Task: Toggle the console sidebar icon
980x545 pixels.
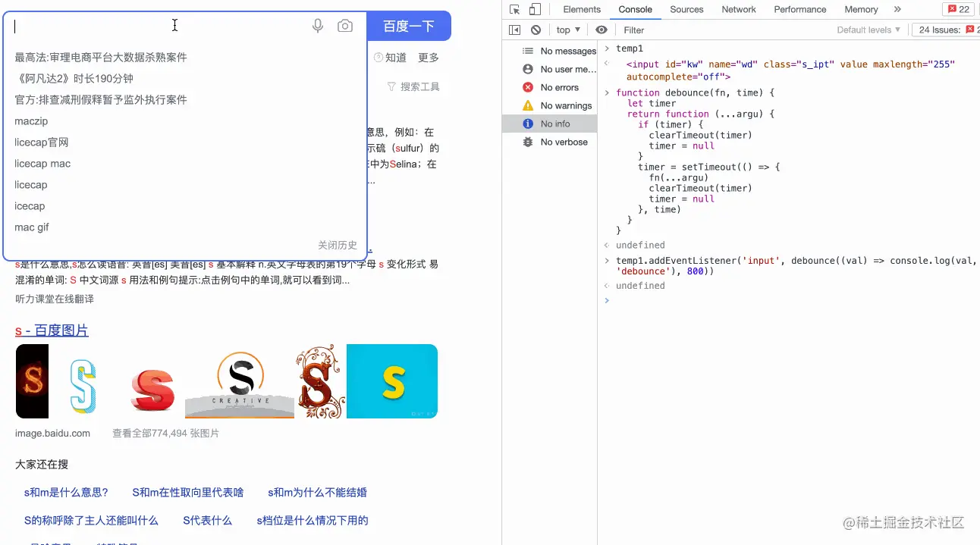Action: [x=514, y=30]
